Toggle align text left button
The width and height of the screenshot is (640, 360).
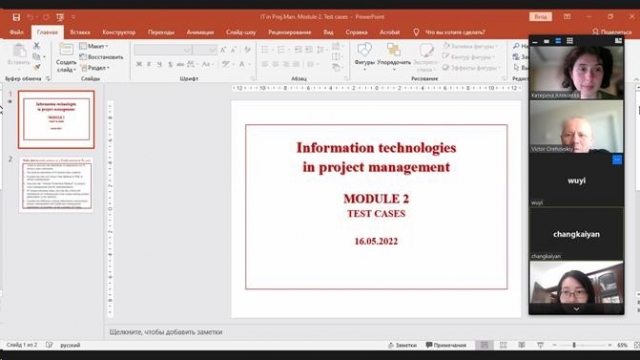[x=265, y=64]
